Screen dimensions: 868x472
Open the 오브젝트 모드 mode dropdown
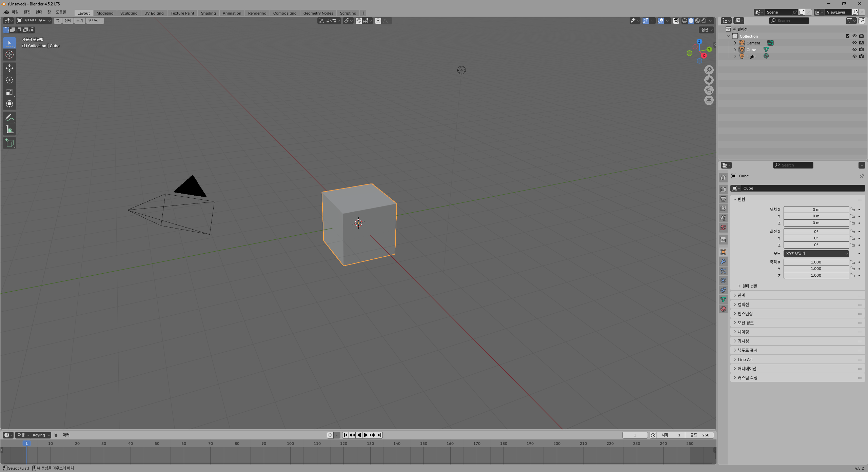[34, 21]
